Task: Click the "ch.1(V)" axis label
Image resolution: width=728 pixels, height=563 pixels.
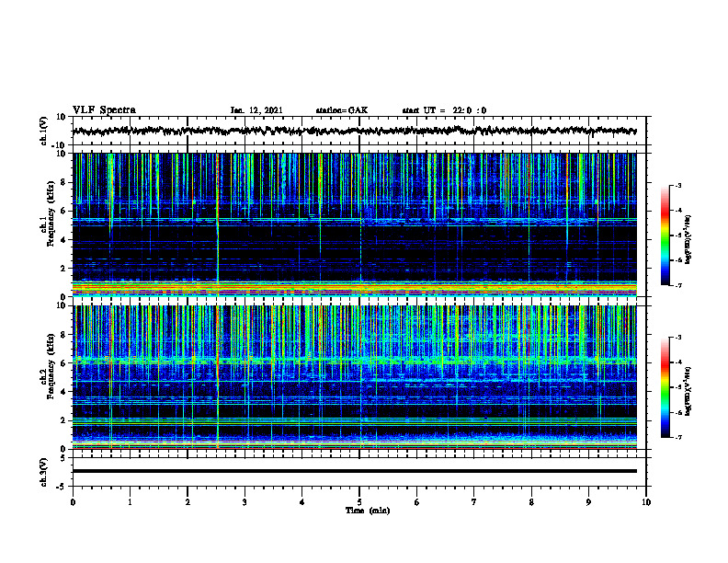Action: pos(44,131)
